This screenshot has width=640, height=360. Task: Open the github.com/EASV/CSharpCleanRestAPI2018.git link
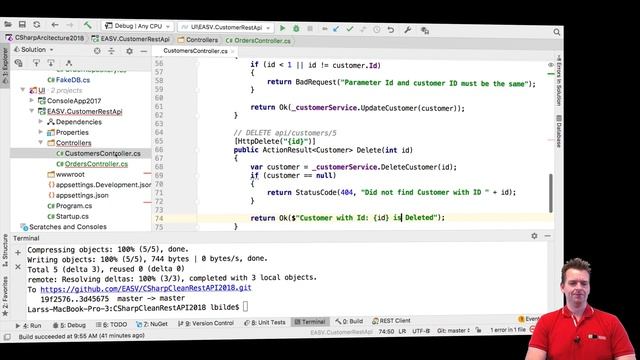(x=146, y=288)
